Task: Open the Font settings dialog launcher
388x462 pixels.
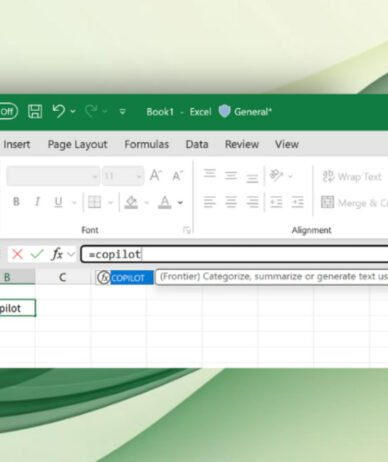Action: pos(187,230)
